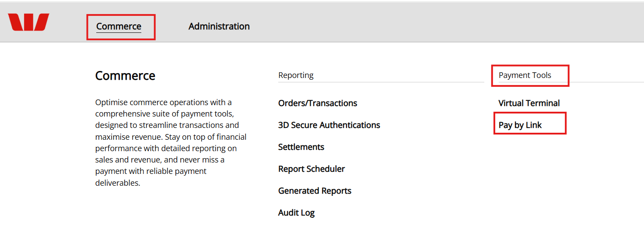Open Orders/Transactions report

pyautogui.click(x=318, y=103)
